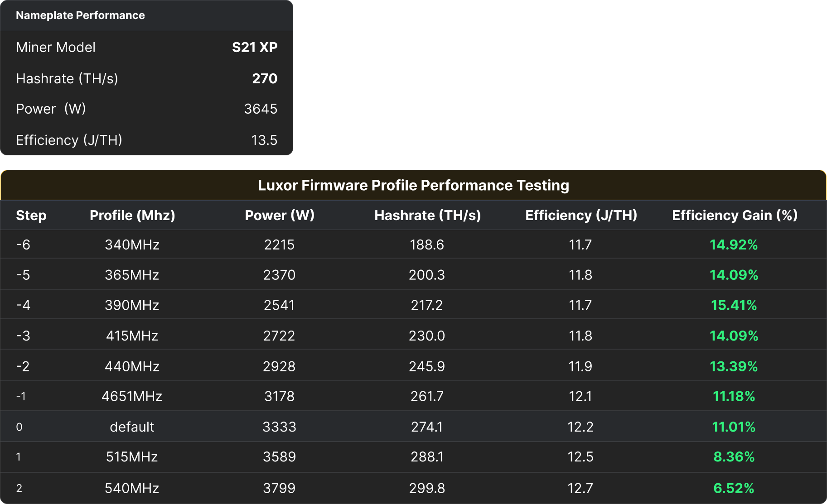Select the nameplate efficiency value 13.5
827x504 pixels.
tap(264, 140)
